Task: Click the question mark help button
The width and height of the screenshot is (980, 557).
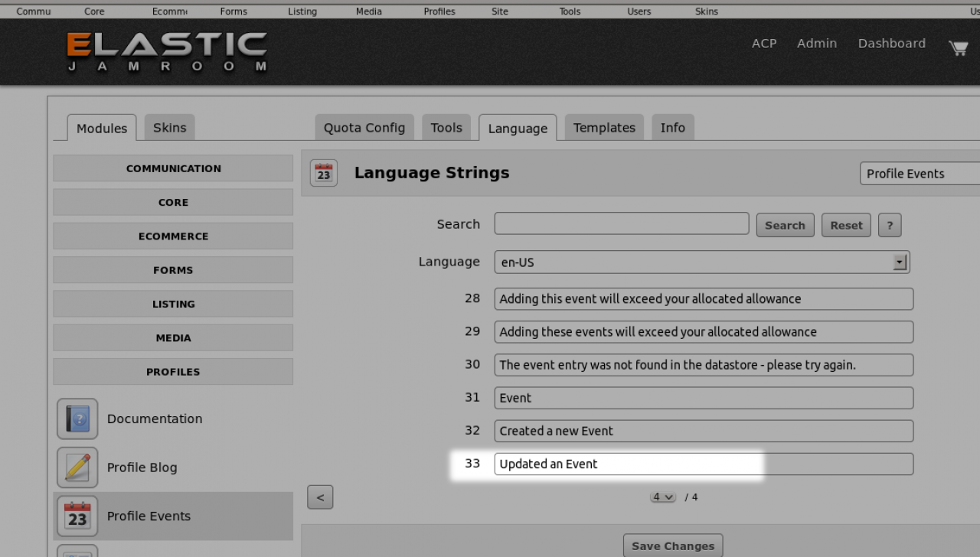Action: tap(889, 225)
